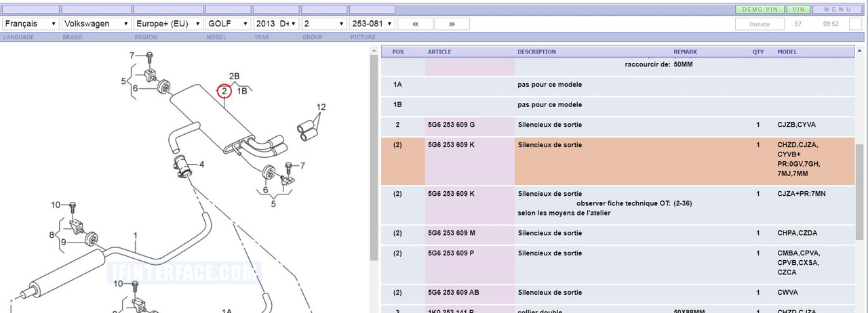868x313 pixels.
Task: Open the Brand dropdown showing Volkswagen
Action: [x=96, y=24]
